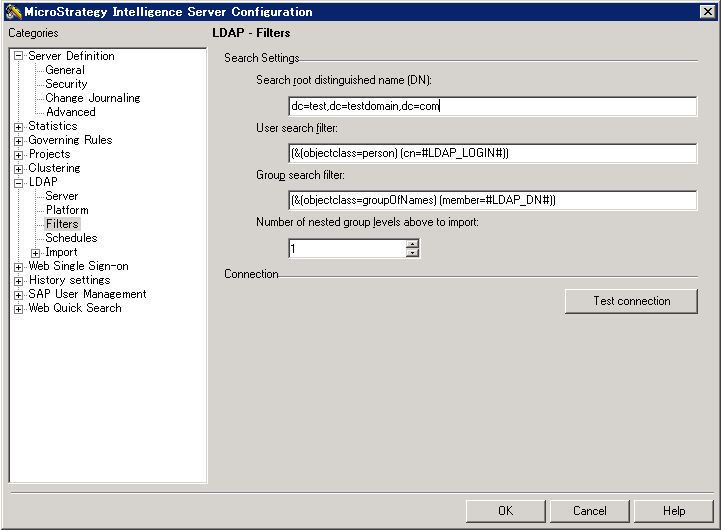Increase nested group levels with up arrow
The image size is (721, 531).
pyautogui.click(x=412, y=243)
